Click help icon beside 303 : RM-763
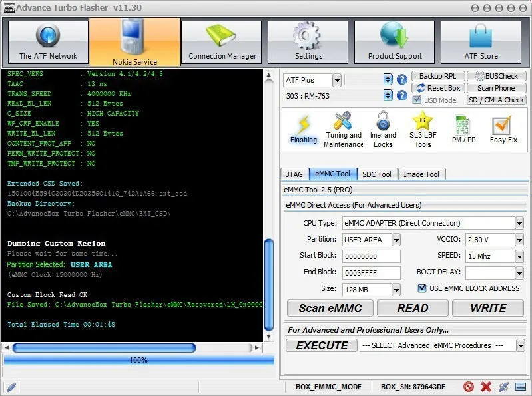 [x=402, y=95]
